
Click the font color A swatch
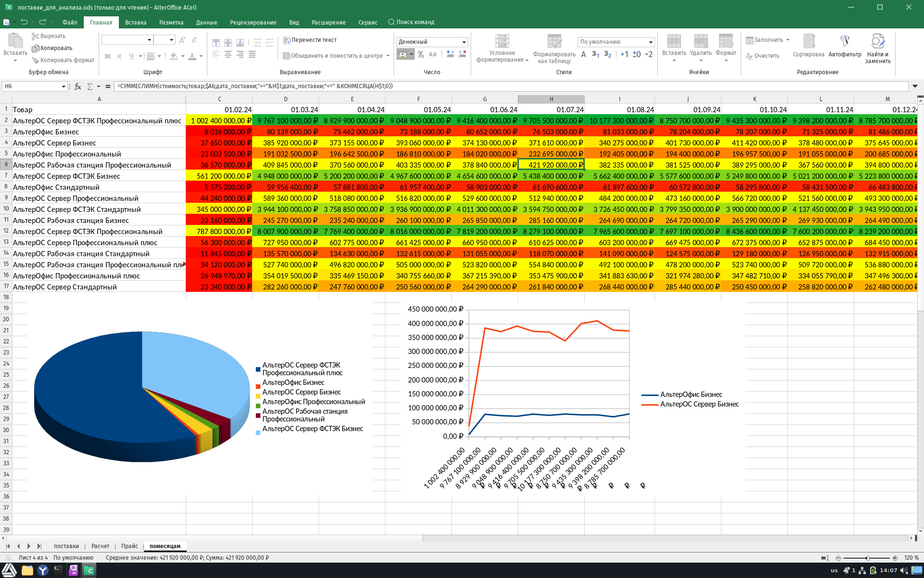pos(192,56)
